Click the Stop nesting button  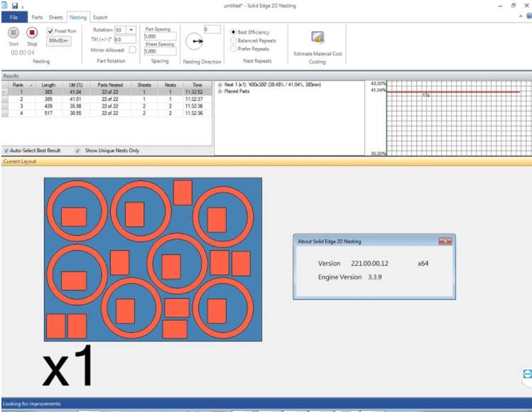(x=32, y=33)
